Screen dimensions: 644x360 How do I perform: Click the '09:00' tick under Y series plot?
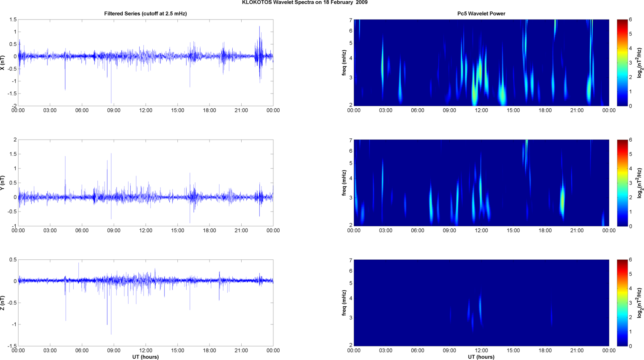(x=114, y=231)
